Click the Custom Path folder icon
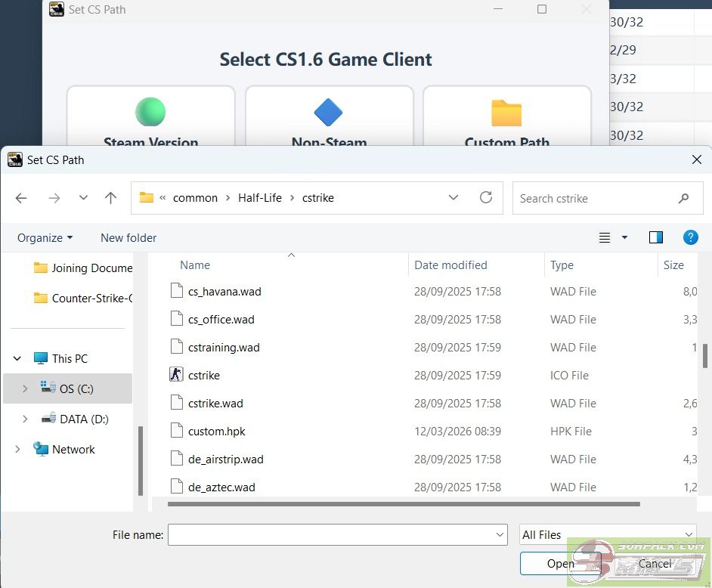This screenshot has width=712, height=588. coord(506,113)
